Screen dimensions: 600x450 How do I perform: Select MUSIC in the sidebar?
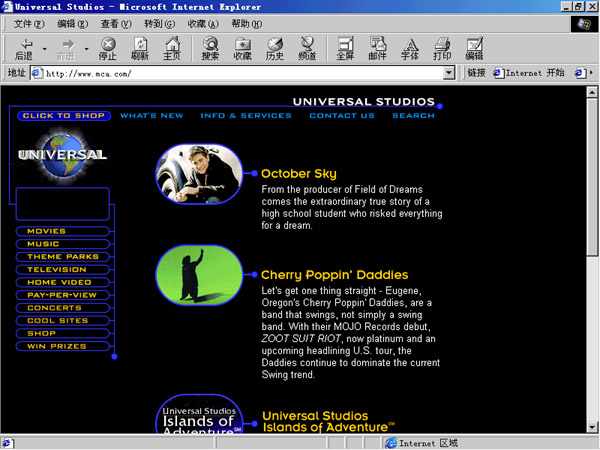(x=63, y=244)
